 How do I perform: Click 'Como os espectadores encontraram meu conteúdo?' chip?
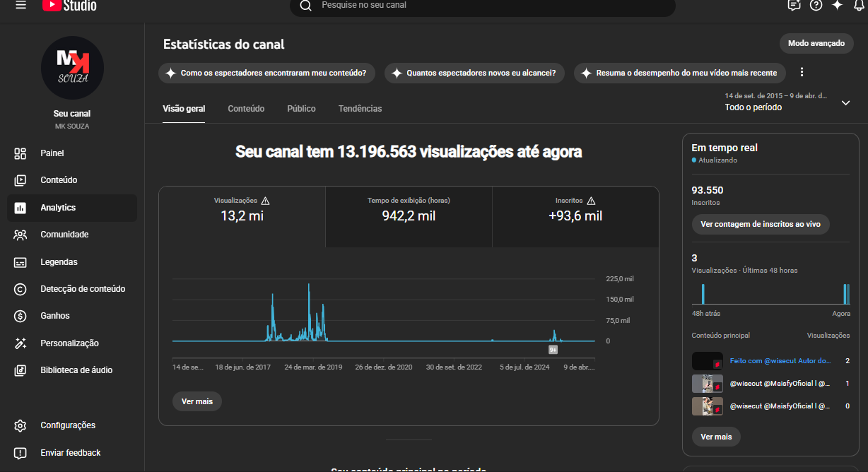tap(268, 73)
